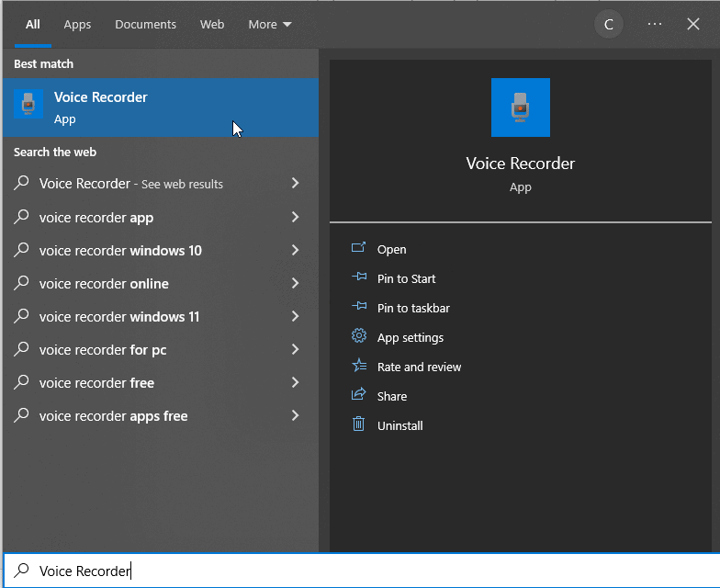This screenshot has height=588, width=720.
Task: Click the Share arrow icon
Action: (358, 394)
